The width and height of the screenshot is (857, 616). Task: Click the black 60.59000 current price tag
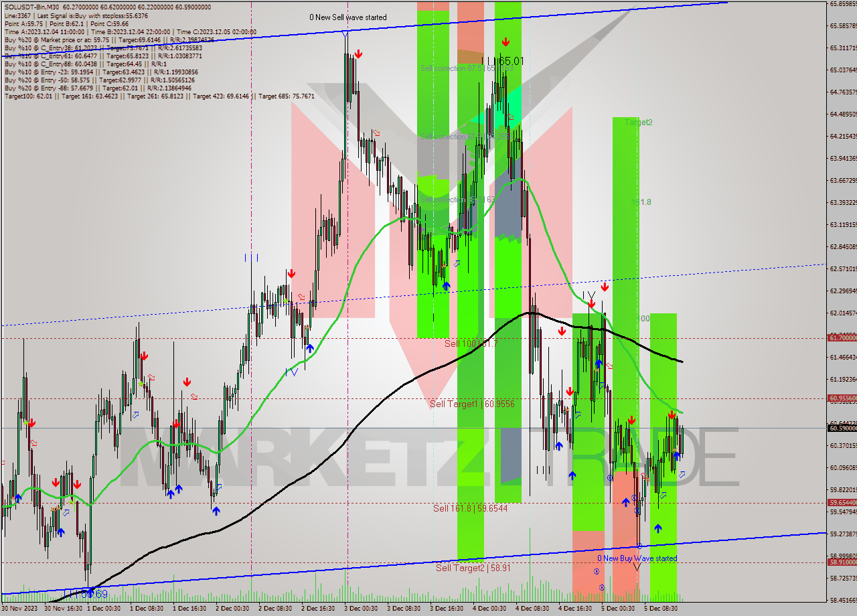842,428
